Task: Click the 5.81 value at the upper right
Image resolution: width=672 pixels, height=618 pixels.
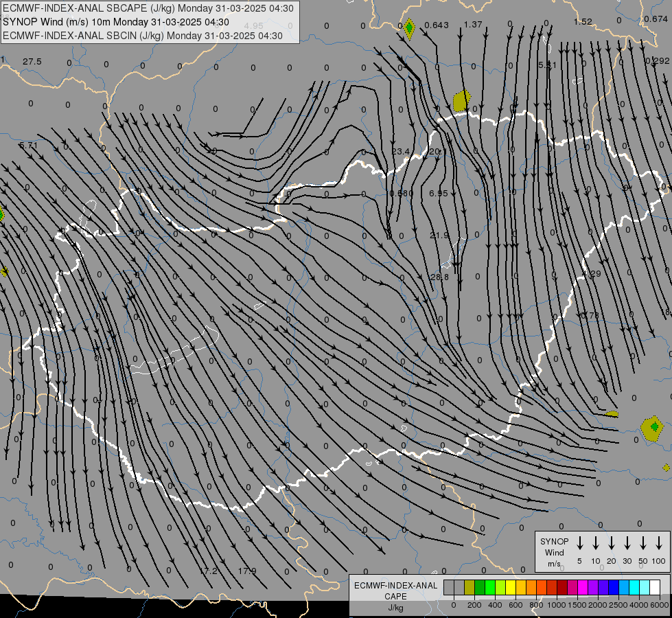Action: [547, 65]
